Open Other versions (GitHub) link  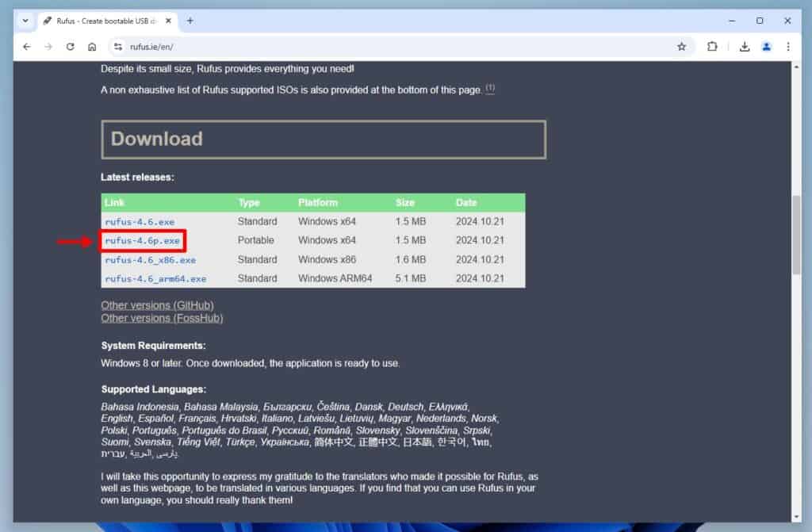click(158, 305)
